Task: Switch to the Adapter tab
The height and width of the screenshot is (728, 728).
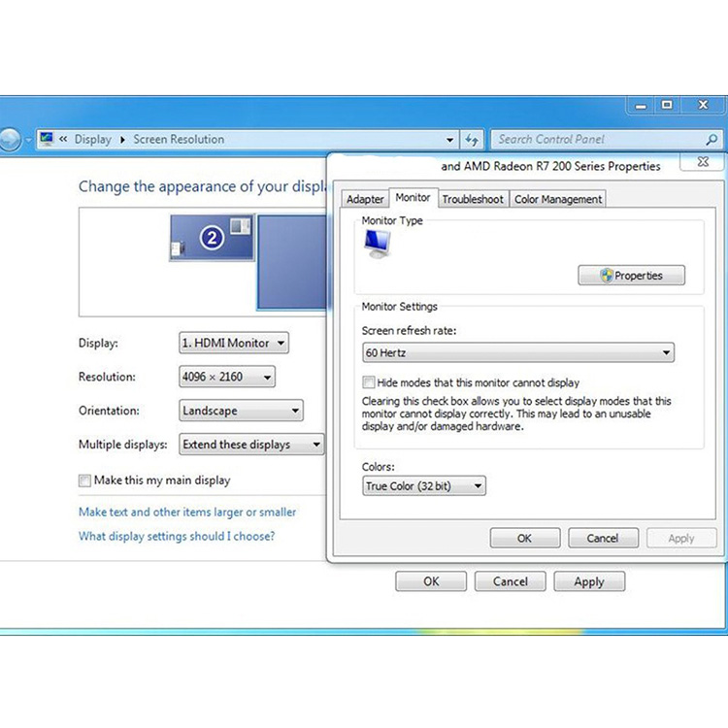Action: tap(365, 199)
